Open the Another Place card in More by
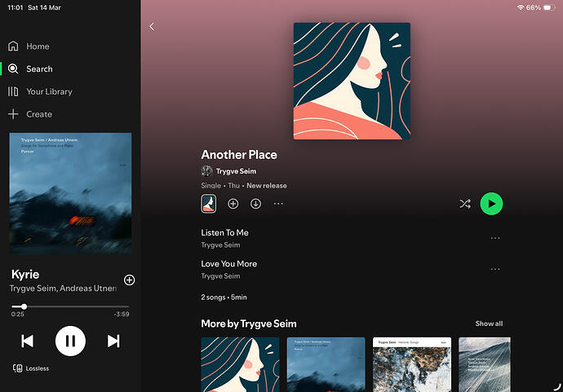Image resolution: width=563 pixels, height=392 pixels. (x=240, y=364)
